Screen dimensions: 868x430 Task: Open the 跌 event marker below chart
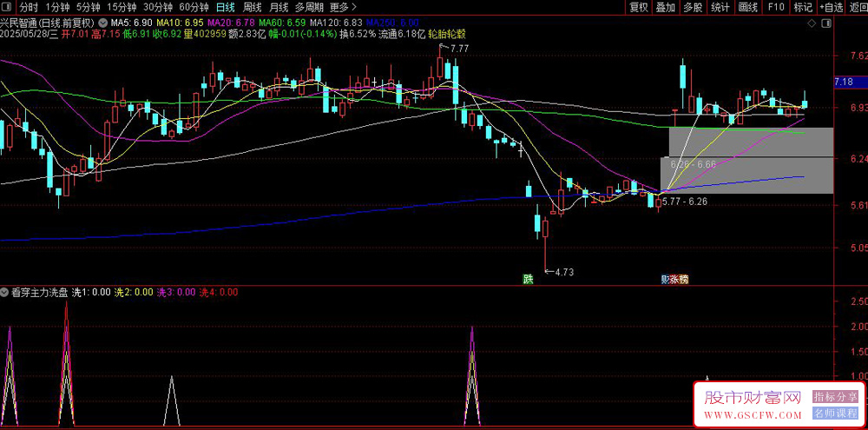[528, 279]
